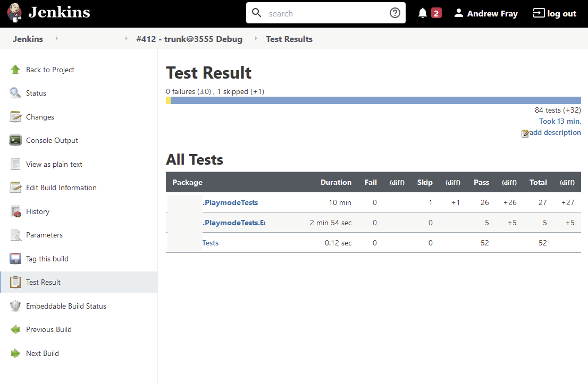This screenshot has width=588, height=383.
Task: Click the blue passed portion of test bar
Action: tap(376, 100)
